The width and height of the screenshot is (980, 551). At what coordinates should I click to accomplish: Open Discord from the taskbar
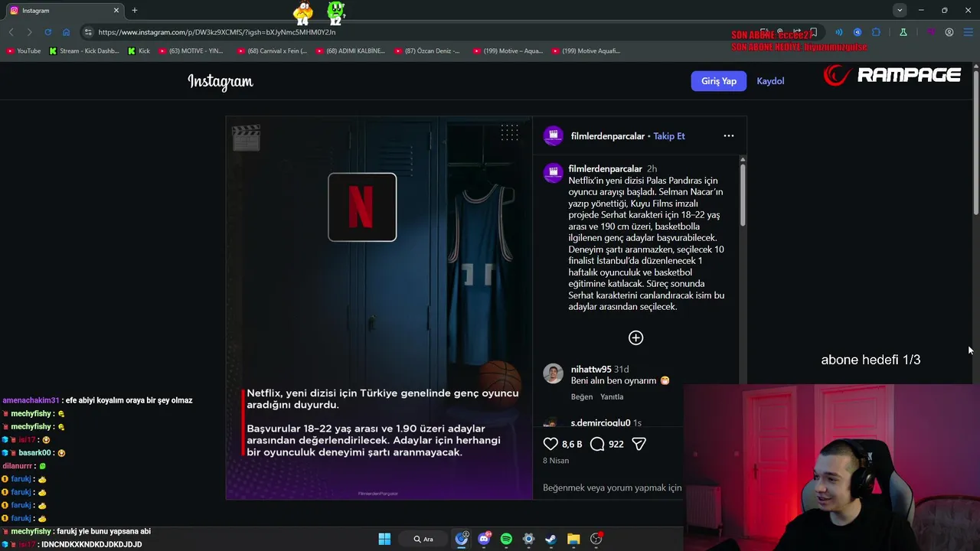coord(484,539)
